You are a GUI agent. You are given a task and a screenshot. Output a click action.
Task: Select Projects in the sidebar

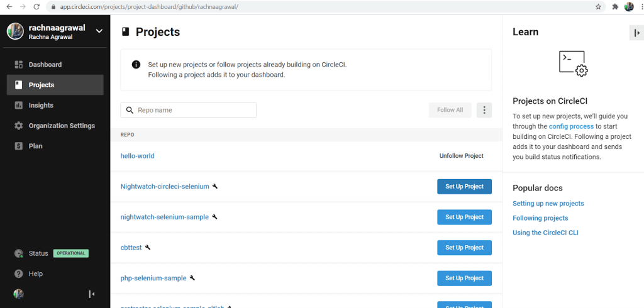(x=55, y=85)
